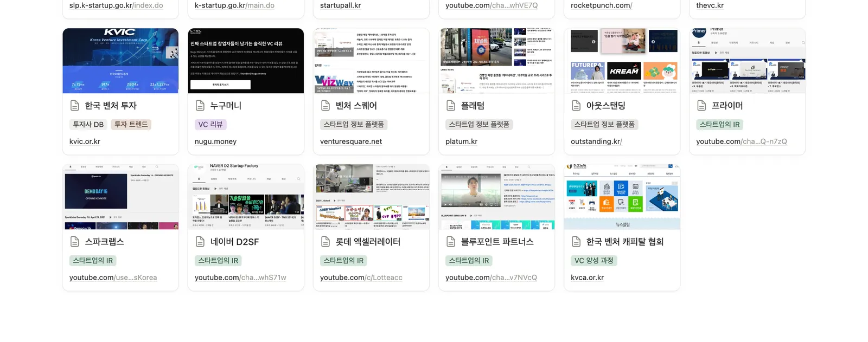Open the KVCA website thumbnail
This screenshot has width=868, height=342.
(622, 197)
